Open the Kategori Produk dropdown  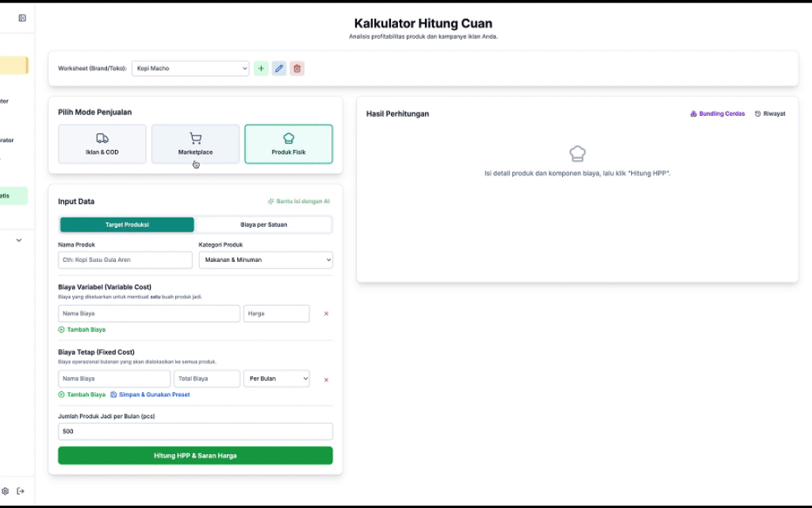(266, 260)
